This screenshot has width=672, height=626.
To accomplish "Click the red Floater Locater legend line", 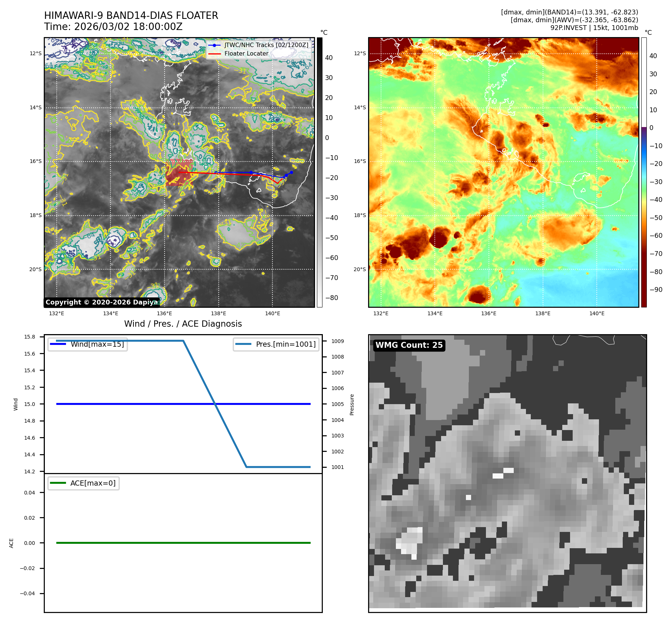I will click(214, 54).
